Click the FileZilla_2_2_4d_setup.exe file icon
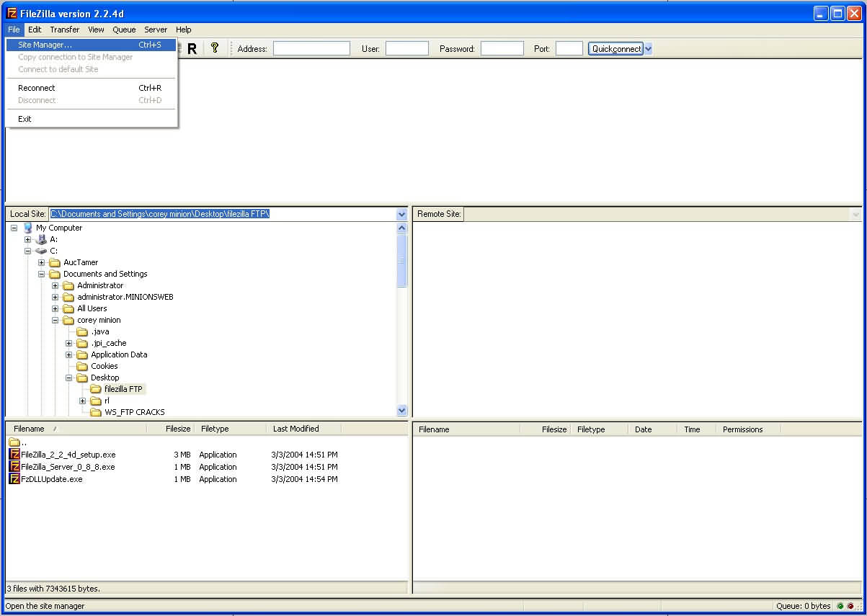 [x=14, y=455]
